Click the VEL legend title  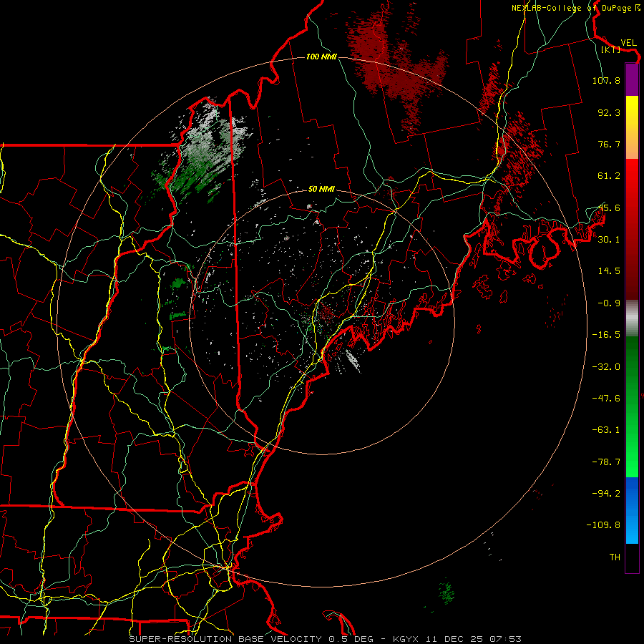click(x=628, y=43)
